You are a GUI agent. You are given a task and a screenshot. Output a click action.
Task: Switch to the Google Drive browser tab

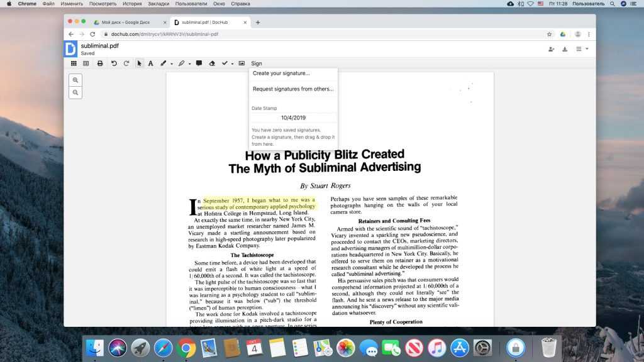click(x=126, y=23)
